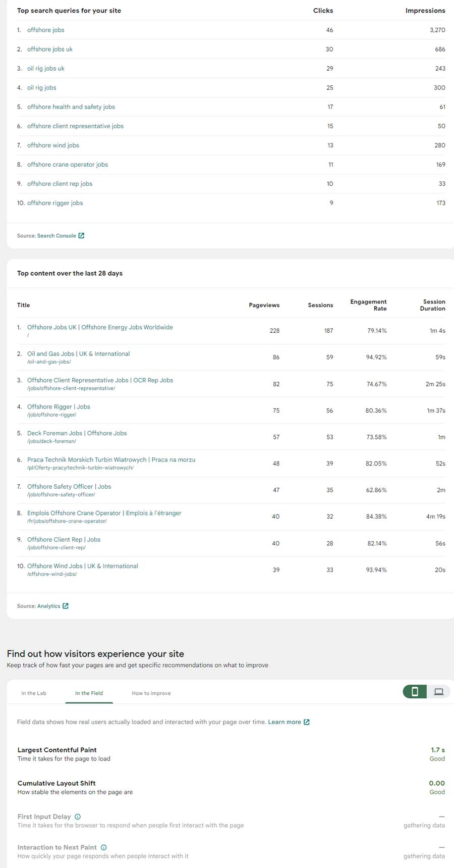454x868 pixels.
Task: Click the Interaction to Next Paint label
Action: [57, 847]
